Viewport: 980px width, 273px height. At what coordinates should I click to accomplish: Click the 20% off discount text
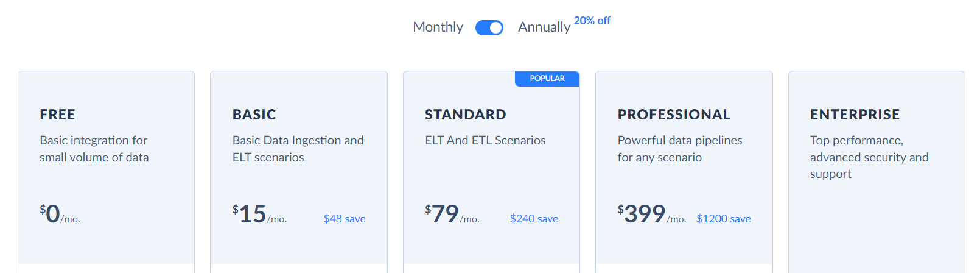[x=592, y=21]
